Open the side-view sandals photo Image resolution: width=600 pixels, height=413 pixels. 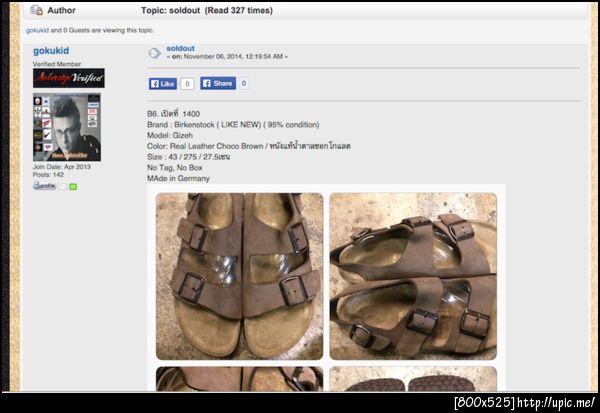[413, 276]
